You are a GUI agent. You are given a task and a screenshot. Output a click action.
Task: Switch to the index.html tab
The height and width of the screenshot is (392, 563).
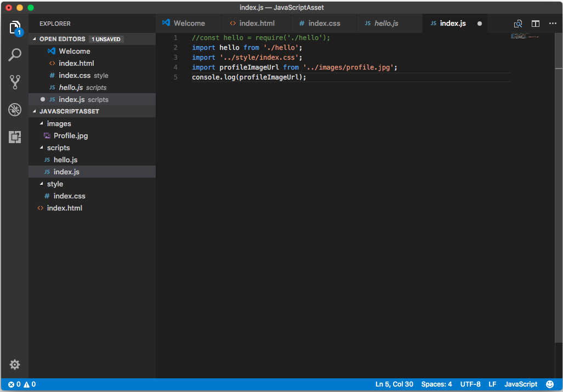coord(256,24)
